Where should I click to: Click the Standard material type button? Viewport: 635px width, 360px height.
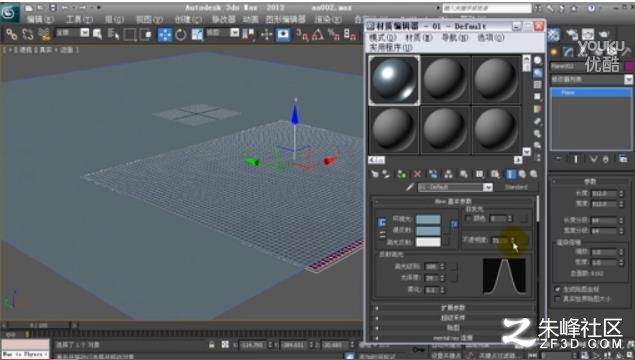[x=516, y=187]
